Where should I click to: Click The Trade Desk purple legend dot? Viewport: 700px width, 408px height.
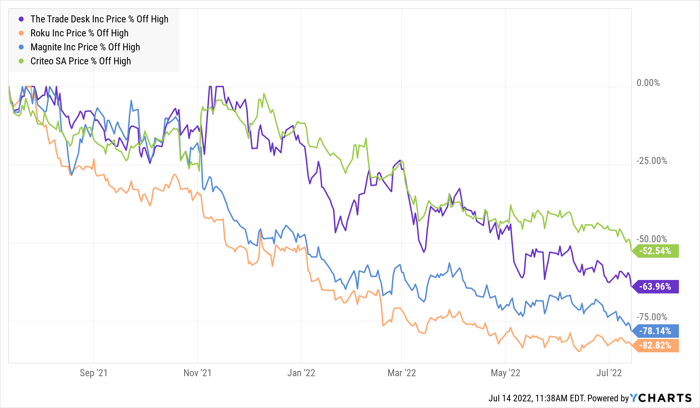(x=22, y=18)
